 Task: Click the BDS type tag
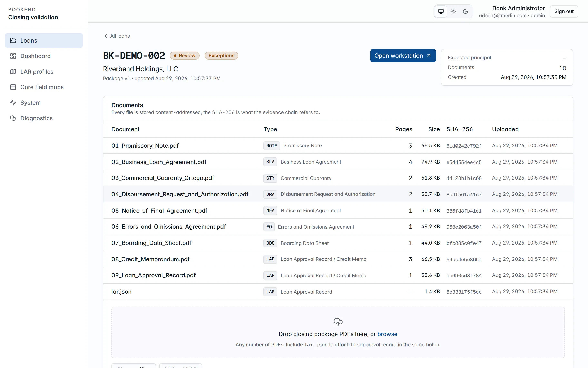click(270, 243)
